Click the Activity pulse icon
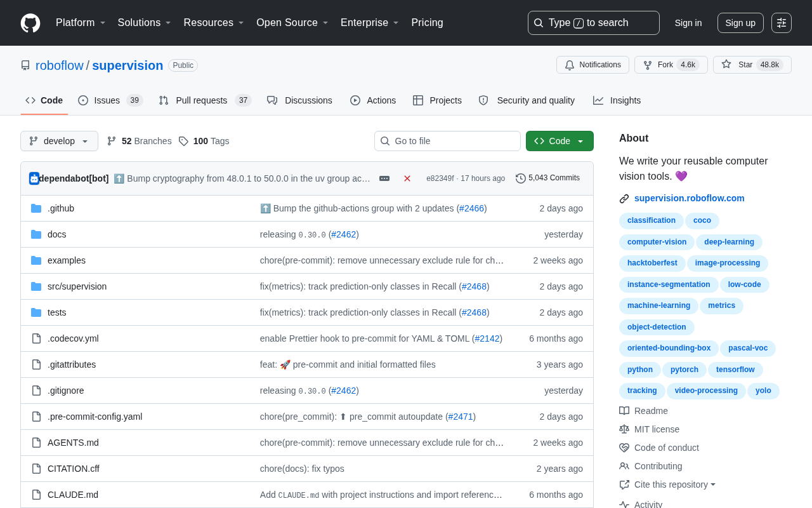The width and height of the screenshot is (812, 508). point(624,505)
